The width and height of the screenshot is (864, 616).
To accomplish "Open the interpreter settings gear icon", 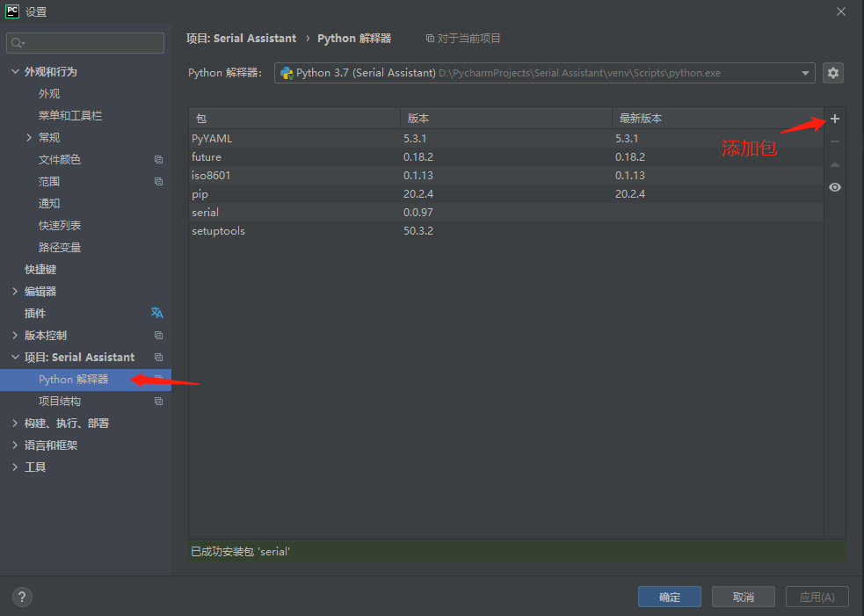I will 832,73.
